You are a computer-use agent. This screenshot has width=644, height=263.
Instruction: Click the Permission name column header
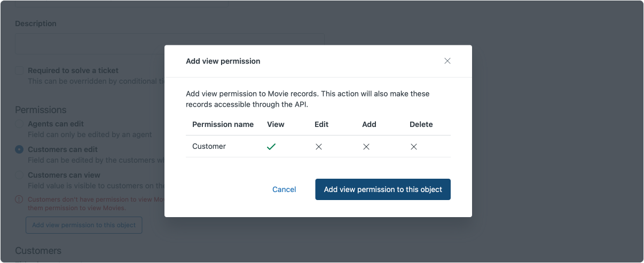(x=223, y=124)
